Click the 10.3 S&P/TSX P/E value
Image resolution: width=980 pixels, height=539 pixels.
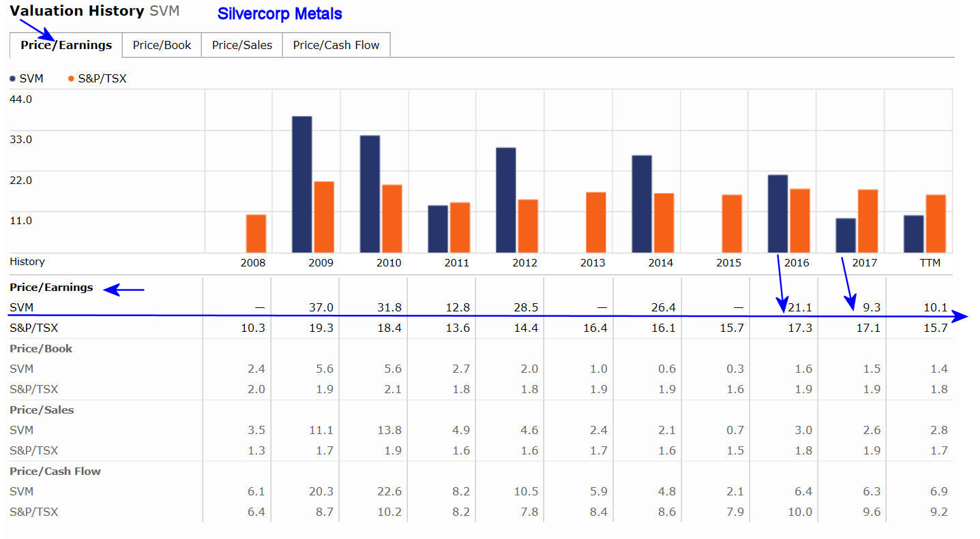pos(254,328)
